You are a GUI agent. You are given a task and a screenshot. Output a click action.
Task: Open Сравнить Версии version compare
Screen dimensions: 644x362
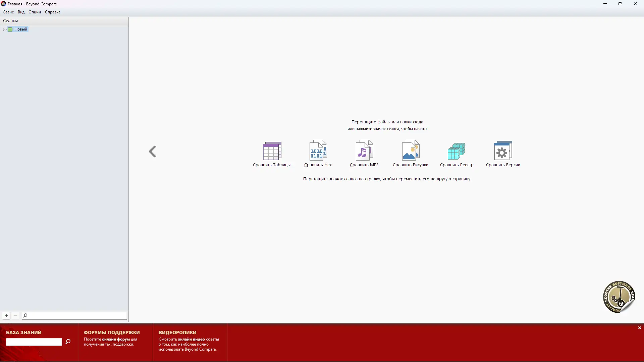click(x=503, y=151)
